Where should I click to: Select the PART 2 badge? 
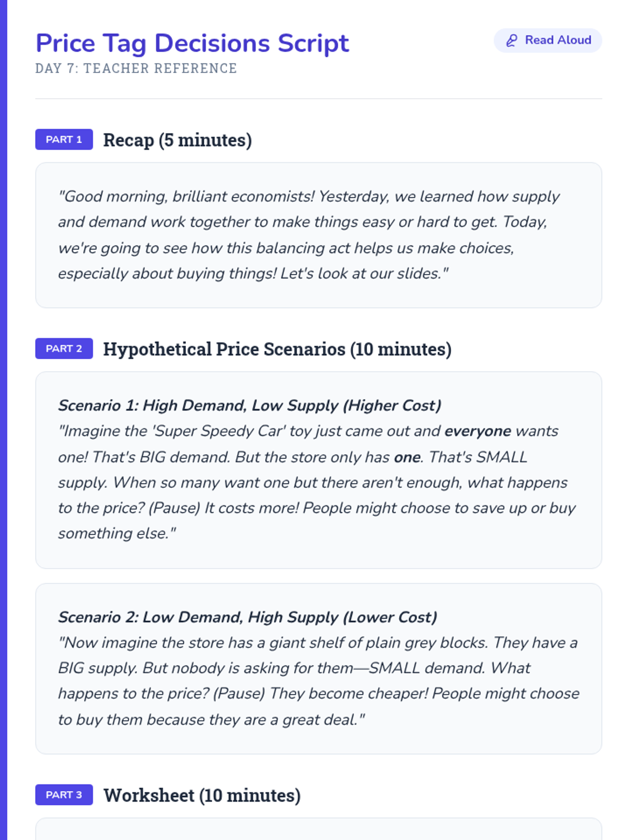pyautogui.click(x=64, y=349)
